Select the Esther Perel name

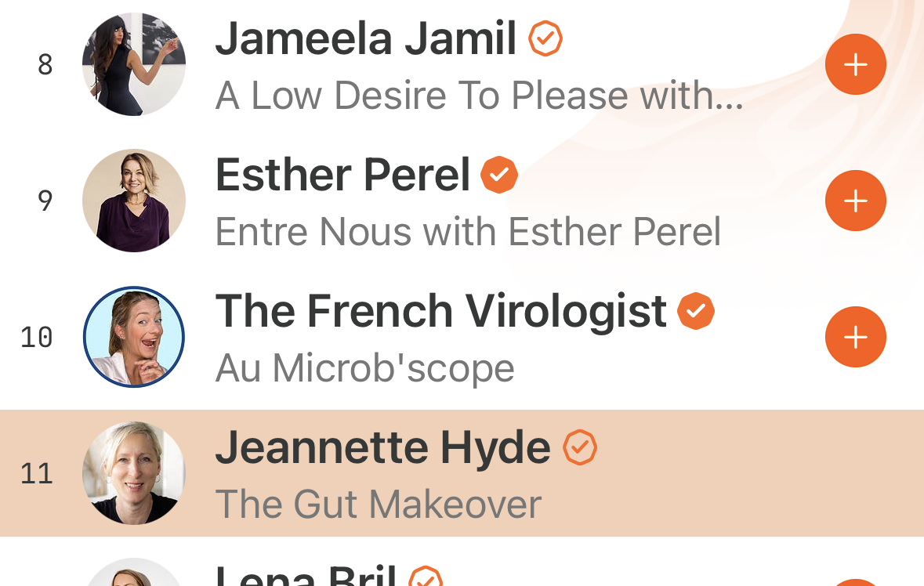tap(342, 175)
